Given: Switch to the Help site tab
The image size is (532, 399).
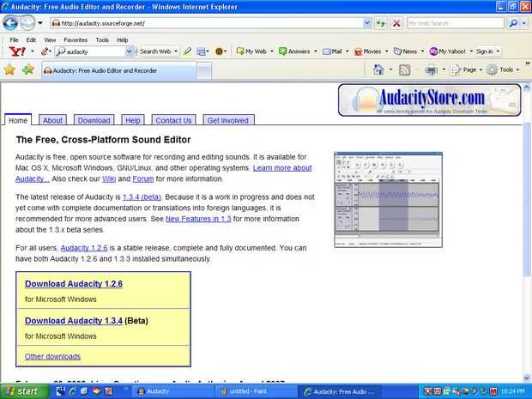Looking at the screenshot, I should (133, 120).
